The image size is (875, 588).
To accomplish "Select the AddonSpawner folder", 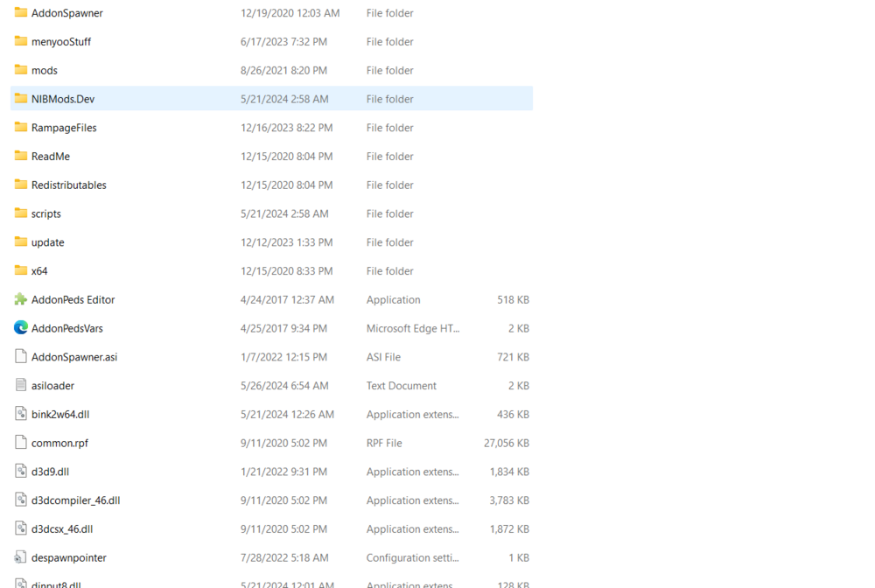I will [x=66, y=13].
